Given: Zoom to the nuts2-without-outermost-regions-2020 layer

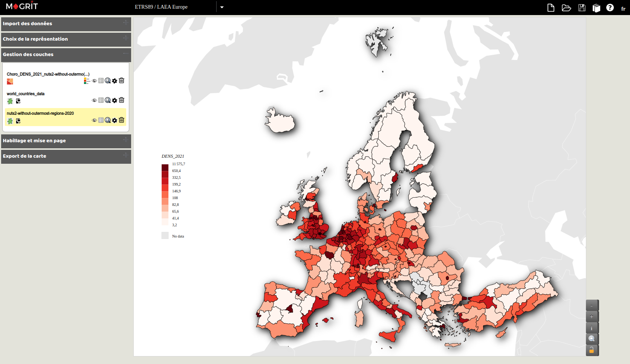Looking at the screenshot, I should (x=108, y=120).
